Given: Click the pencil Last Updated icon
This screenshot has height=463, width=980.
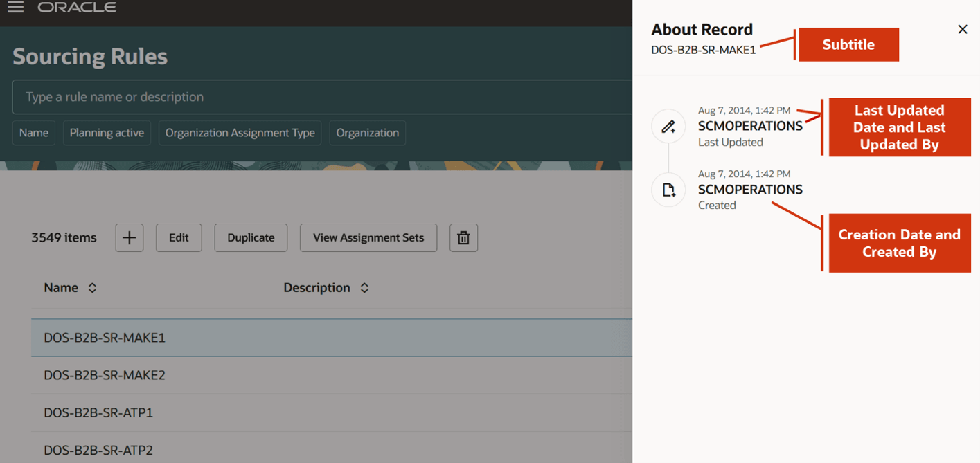Looking at the screenshot, I should pyautogui.click(x=668, y=127).
